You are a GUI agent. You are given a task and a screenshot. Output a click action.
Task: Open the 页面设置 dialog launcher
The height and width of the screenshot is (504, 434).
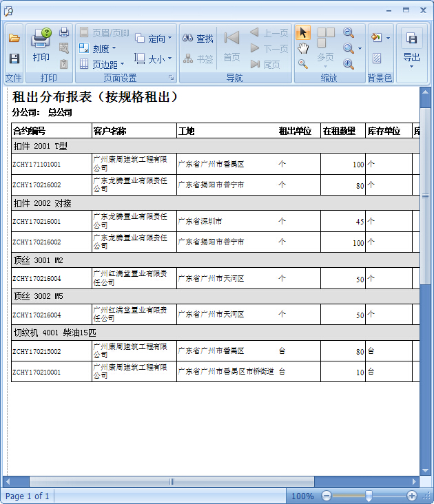click(x=171, y=78)
